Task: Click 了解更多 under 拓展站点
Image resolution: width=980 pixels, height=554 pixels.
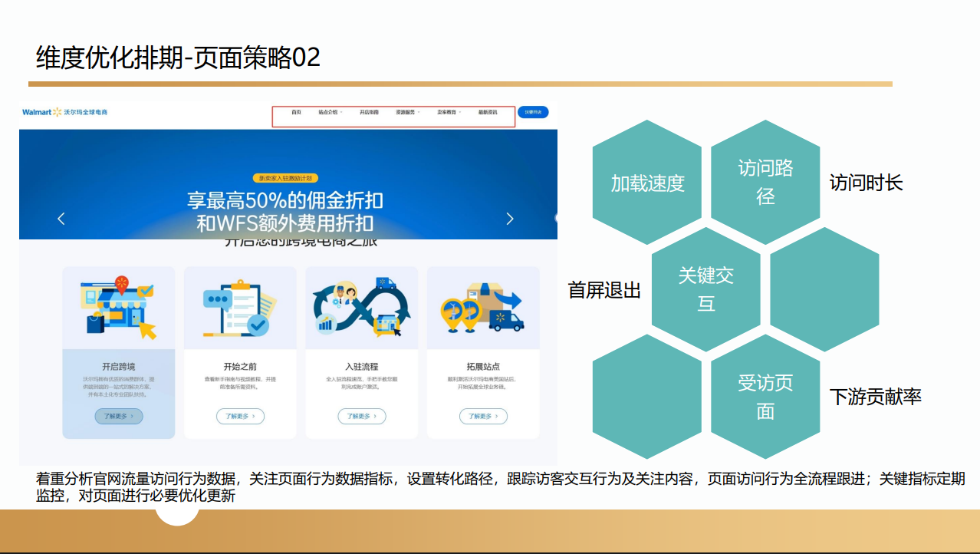Action: [483, 416]
